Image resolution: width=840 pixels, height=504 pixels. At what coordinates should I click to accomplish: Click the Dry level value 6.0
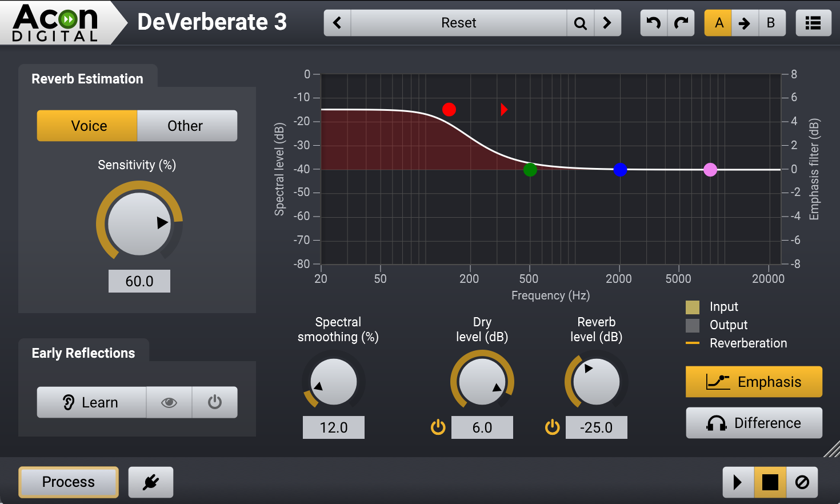482,427
